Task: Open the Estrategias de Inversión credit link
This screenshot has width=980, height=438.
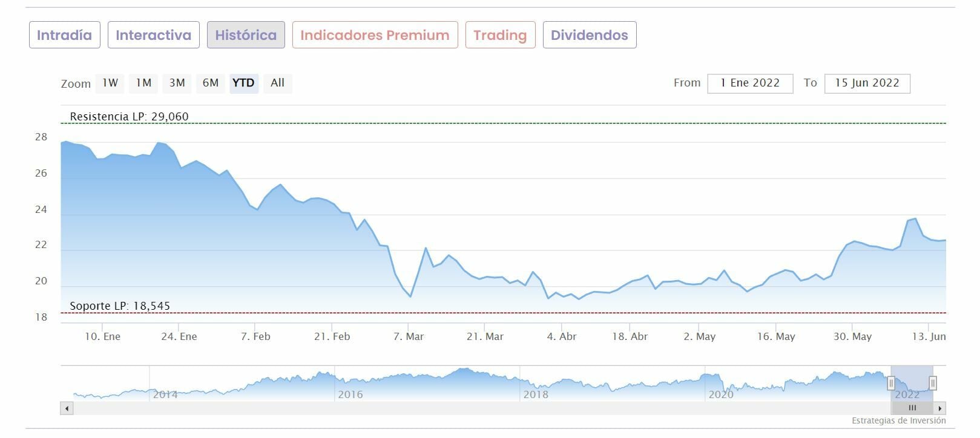Action: pos(898,420)
